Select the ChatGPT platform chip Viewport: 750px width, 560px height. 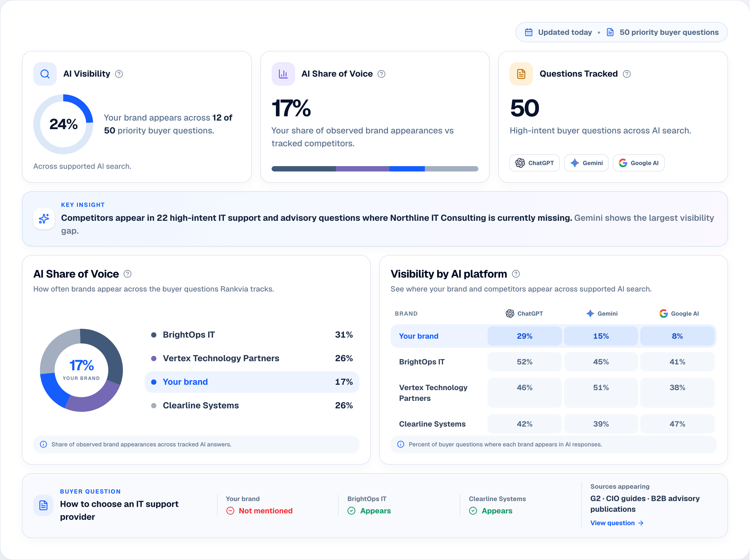[x=534, y=163]
